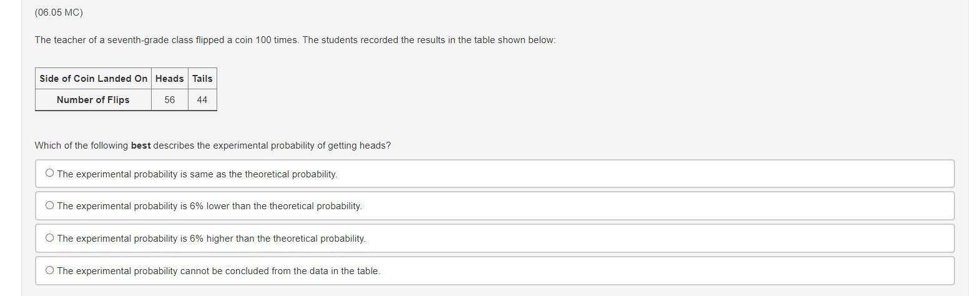The image size is (980, 296).
Task: Pick the '6% higher' answer radio button
Action: [50, 238]
